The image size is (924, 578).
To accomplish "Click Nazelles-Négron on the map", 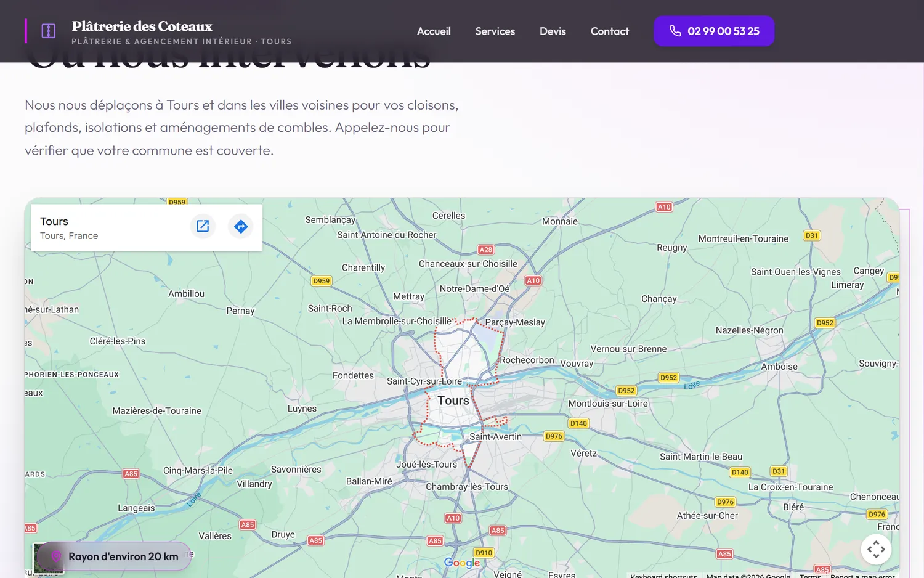I will click(750, 330).
